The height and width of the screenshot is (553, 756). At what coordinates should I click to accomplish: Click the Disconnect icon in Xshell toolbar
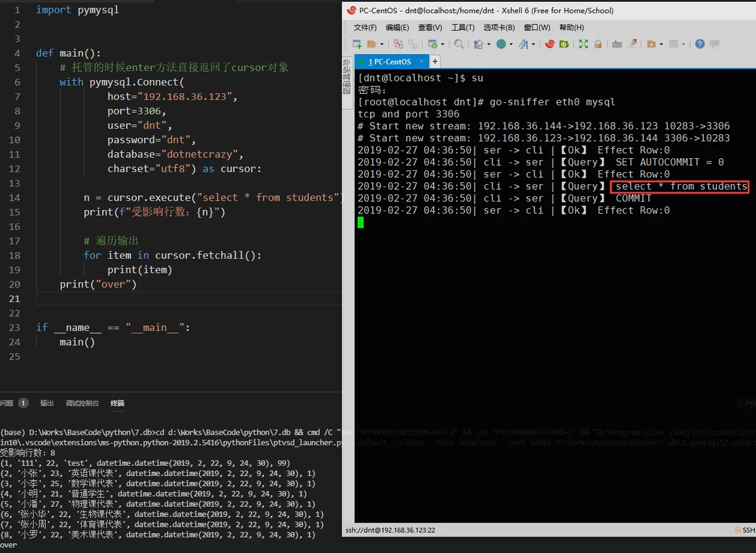[398, 44]
